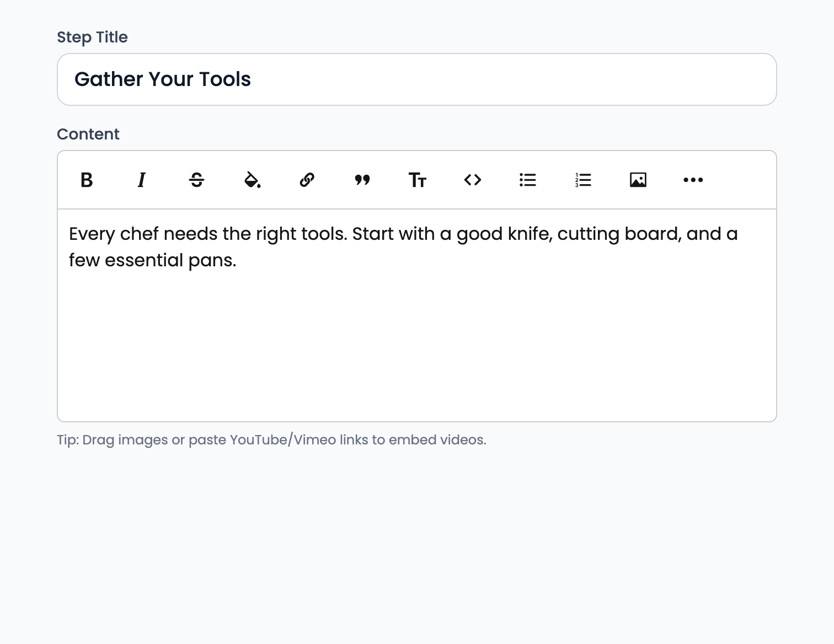Select the strikethrough tool

pyautogui.click(x=196, y=180)
